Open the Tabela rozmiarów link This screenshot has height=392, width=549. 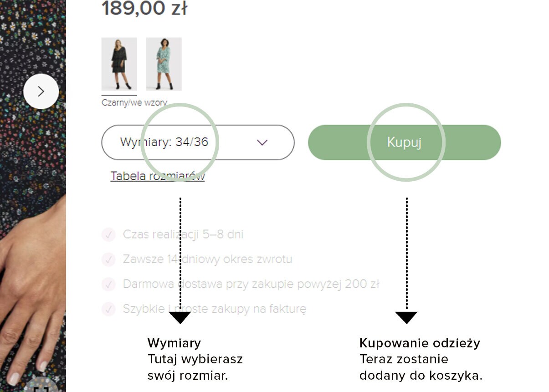tap(158, 176)
